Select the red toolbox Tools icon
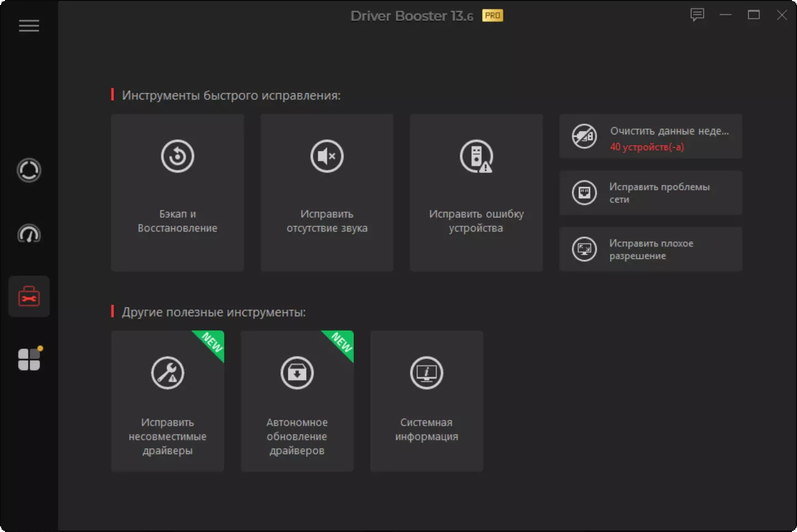Screen dimensions: 797x532 coord(29,297)
